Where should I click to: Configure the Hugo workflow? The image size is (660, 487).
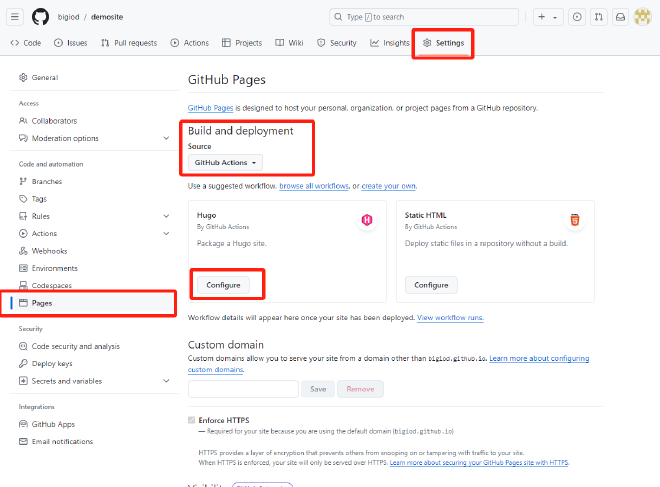[x=223, y=285]
